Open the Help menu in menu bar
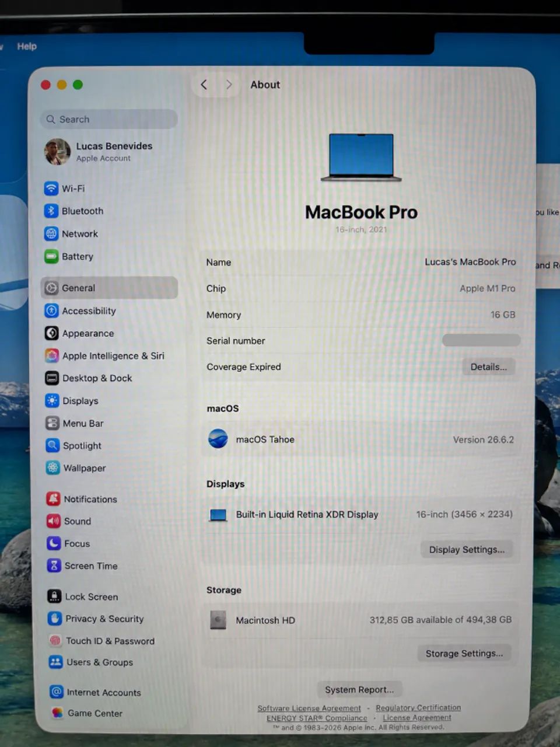Screen dimensions: 560x747 click(27, 46)
